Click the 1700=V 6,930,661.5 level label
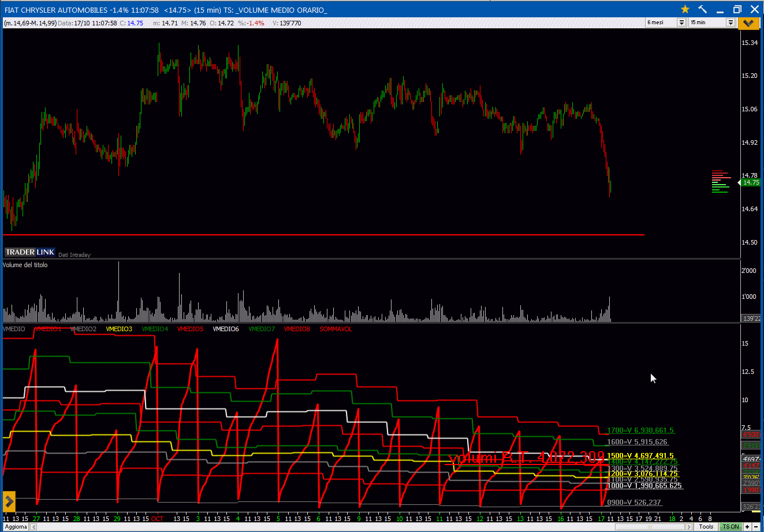The image size is (764, 532). (x=640, y=430)
